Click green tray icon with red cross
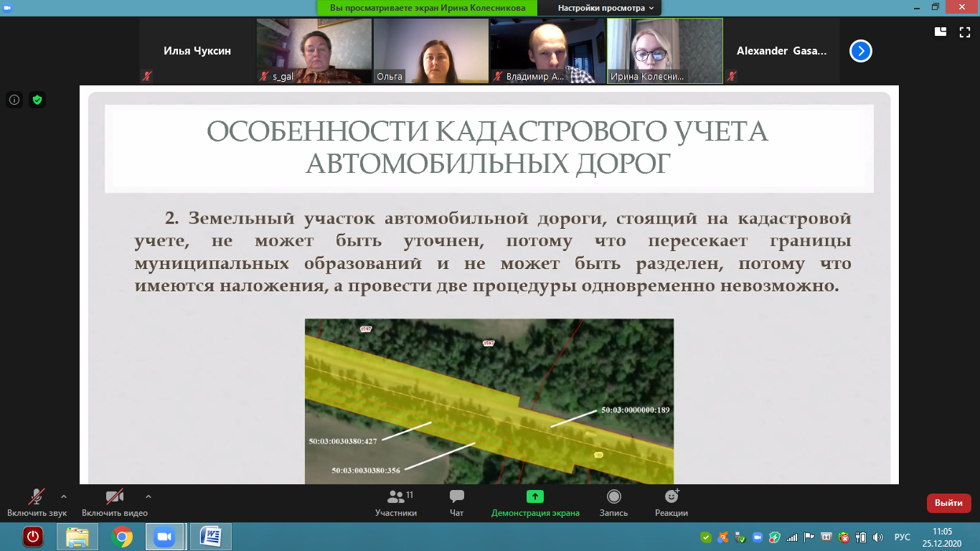 point(844,537)
